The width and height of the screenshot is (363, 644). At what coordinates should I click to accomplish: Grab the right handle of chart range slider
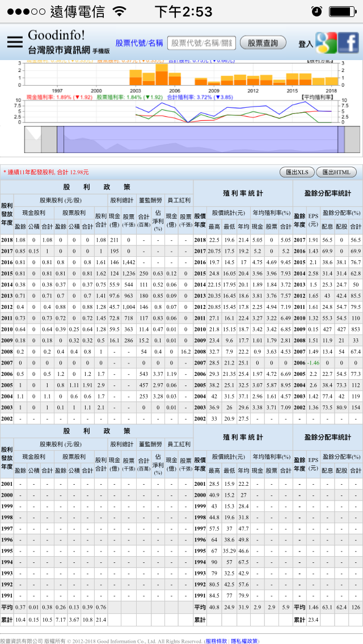[341, 139]
